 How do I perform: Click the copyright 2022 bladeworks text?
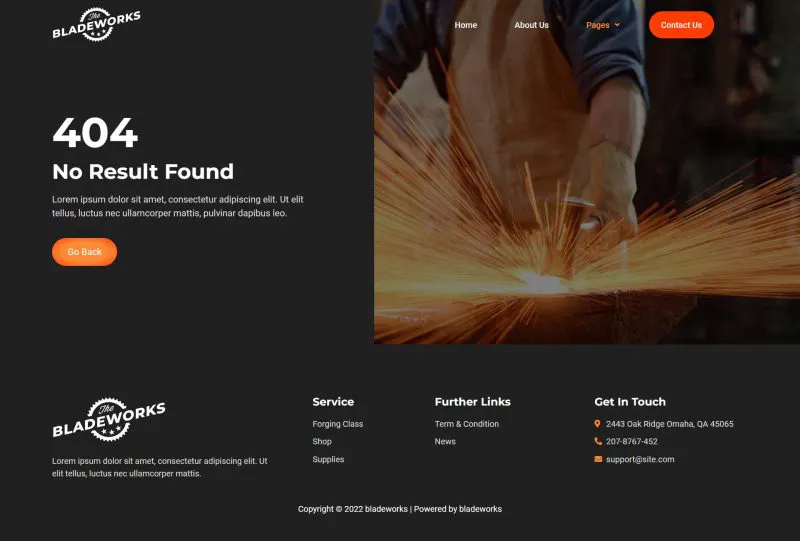pos(400,509)
